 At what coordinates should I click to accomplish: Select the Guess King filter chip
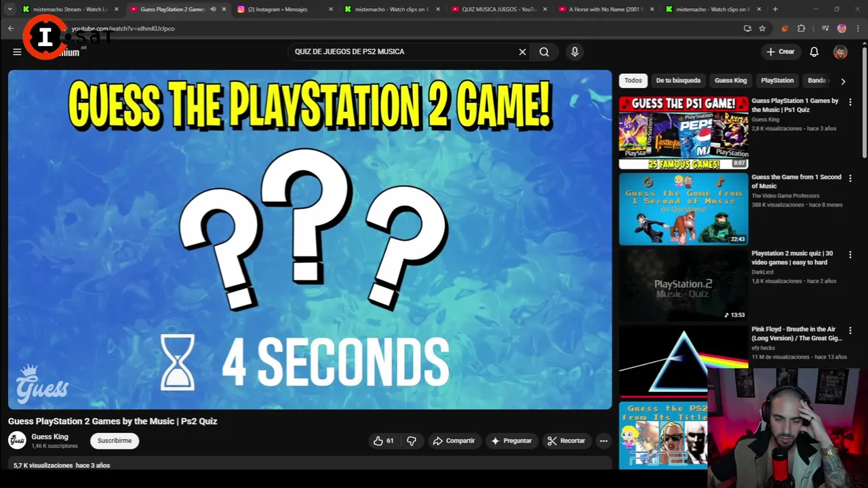(730, 80)
